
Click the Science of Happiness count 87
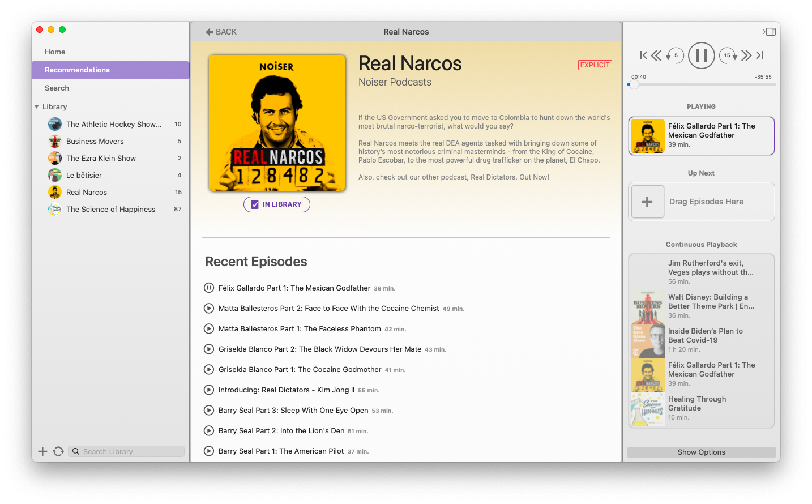178,209
